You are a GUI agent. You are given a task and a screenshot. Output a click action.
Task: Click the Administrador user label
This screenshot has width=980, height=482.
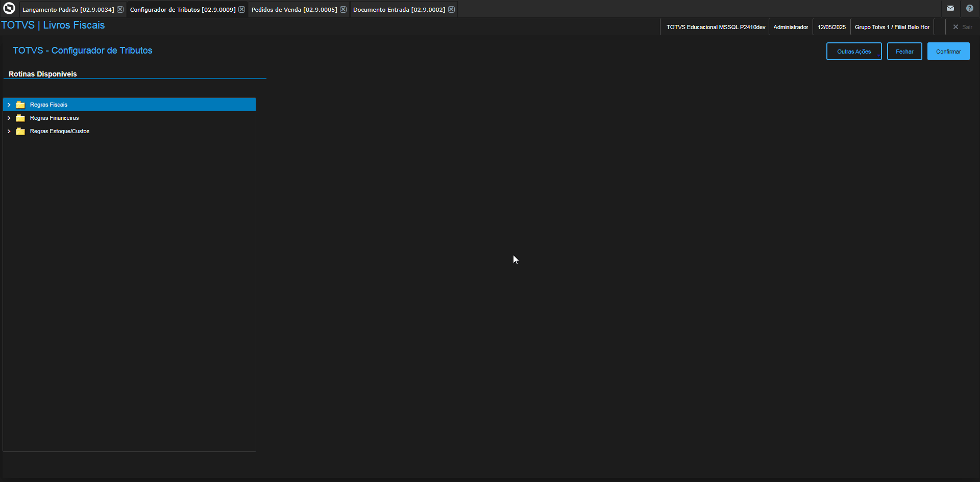point(791,27)
